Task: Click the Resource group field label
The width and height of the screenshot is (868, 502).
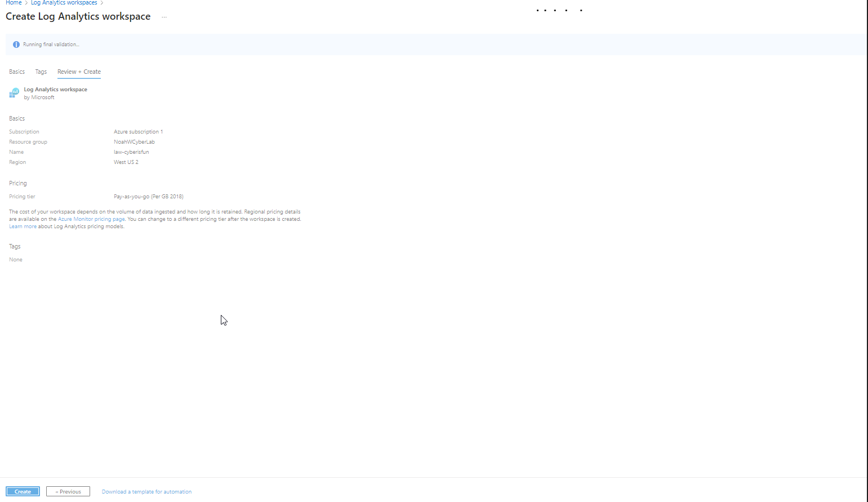Action: (28, 142)
